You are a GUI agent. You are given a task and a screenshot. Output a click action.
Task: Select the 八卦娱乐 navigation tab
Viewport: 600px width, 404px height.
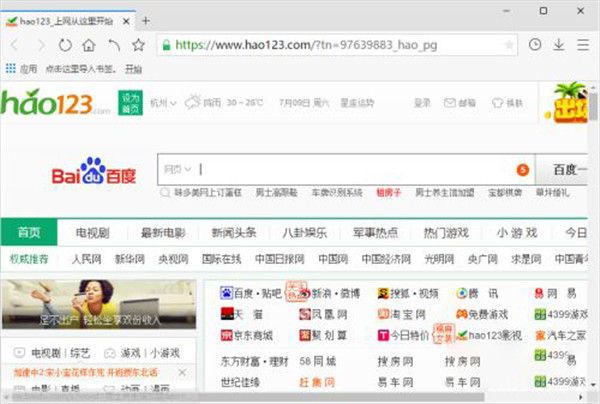coord(305,233)
